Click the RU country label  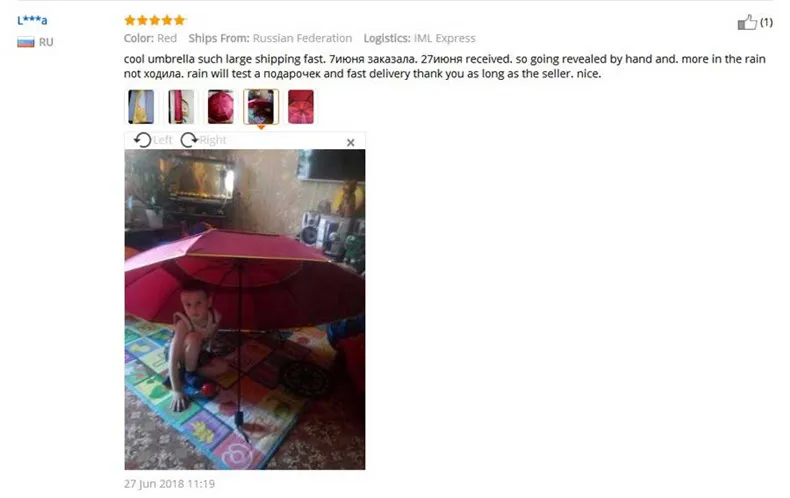46,42
